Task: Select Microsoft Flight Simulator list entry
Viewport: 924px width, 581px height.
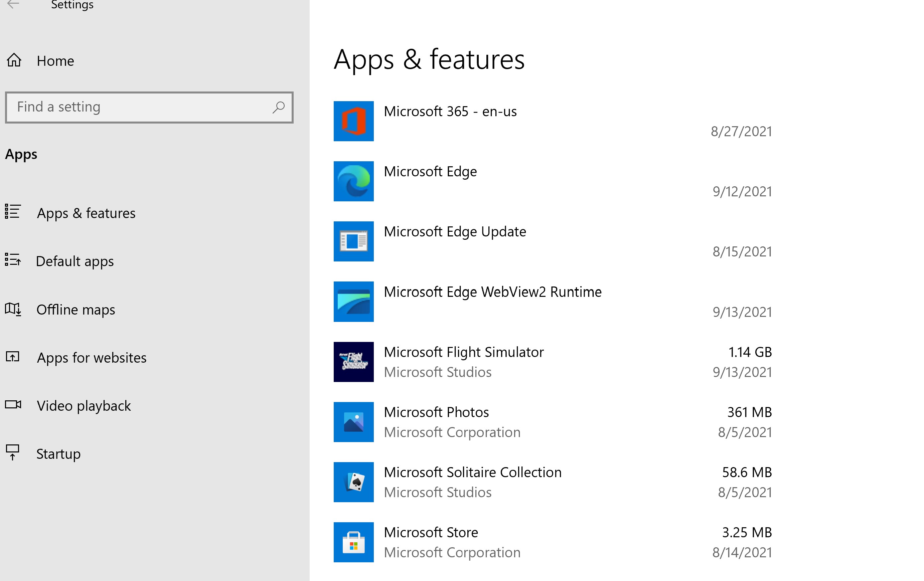Action: pyautogui.click(x=553, y=362)
